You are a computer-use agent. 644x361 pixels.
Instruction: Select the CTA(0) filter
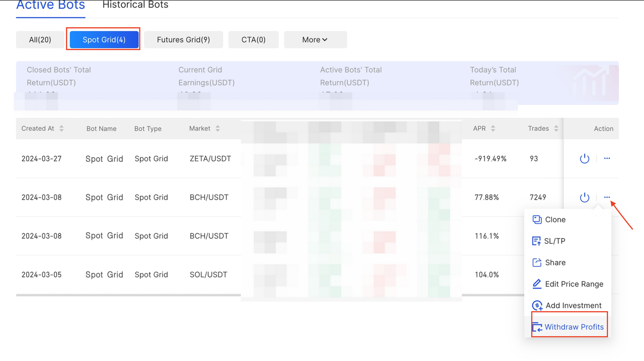point(253,40)
